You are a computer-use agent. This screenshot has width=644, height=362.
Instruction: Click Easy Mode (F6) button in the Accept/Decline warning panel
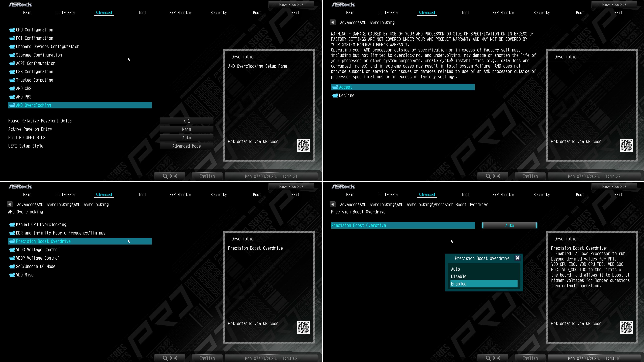click(614, 5)
